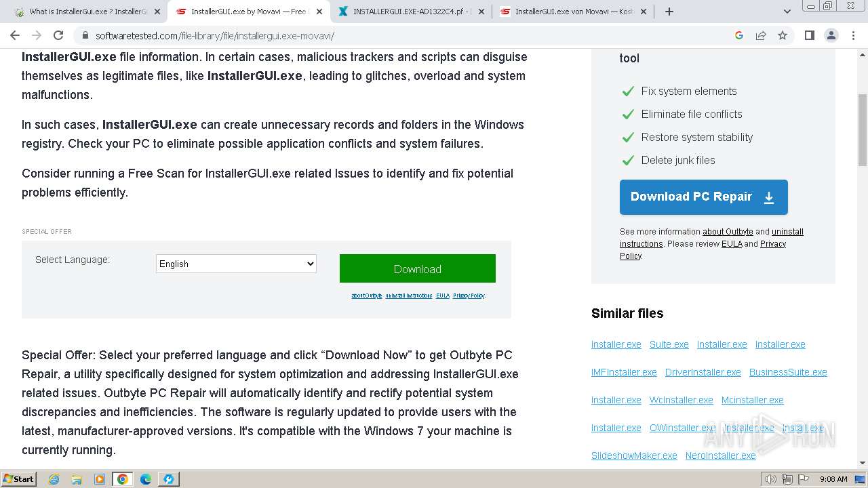868x488 pixels.
Task: Click the blue arrow app in taskbar
Action: (169, 479)
